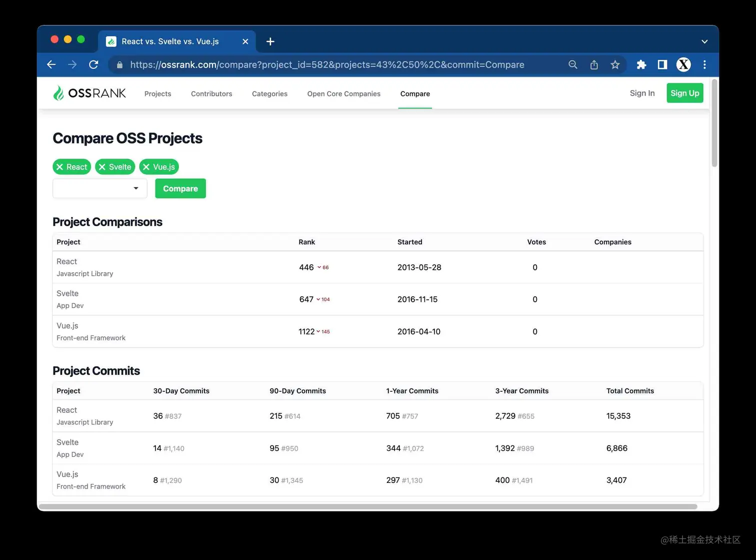Open the Categories menu item
Screen dimensions: 756x560
tap(269, 94)
